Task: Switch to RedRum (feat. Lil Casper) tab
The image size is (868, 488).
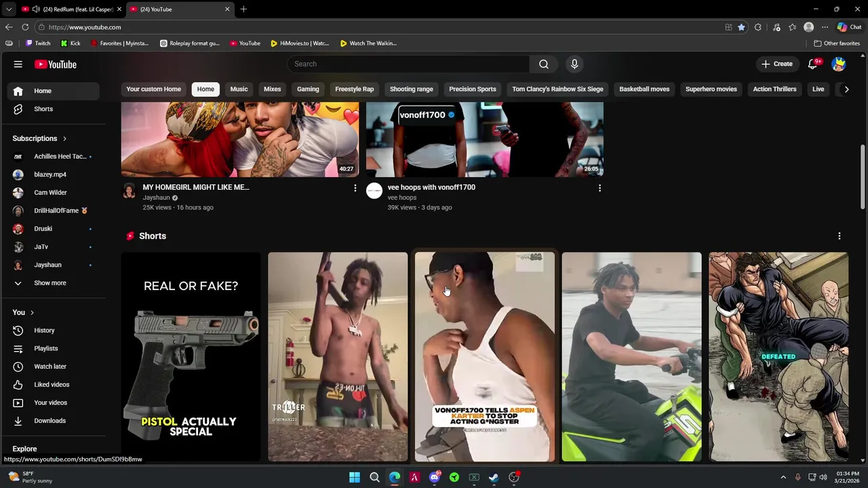Action: pos(73,9)
